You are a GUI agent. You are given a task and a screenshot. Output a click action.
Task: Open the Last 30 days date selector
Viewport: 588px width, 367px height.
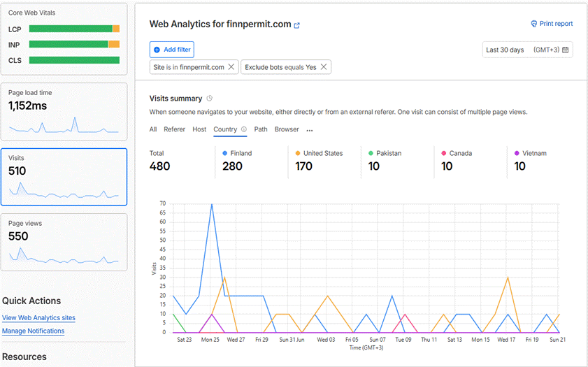[527, 50]
